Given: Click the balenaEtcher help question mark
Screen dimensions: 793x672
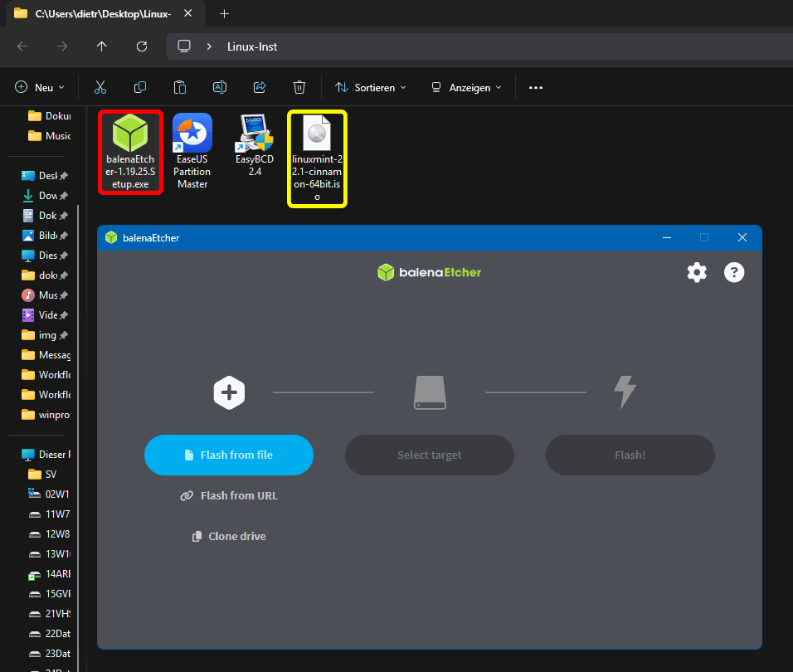Looking at the screenshot, I should (734, 272).
